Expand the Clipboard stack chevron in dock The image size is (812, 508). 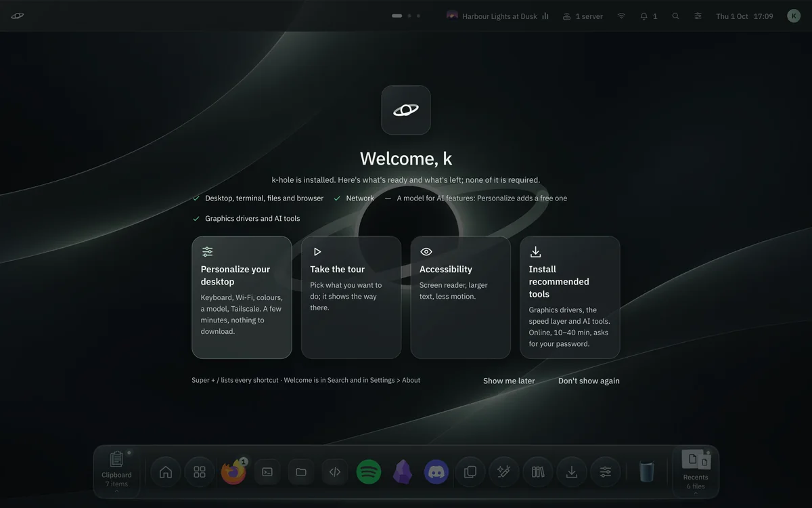pos(116,492)
